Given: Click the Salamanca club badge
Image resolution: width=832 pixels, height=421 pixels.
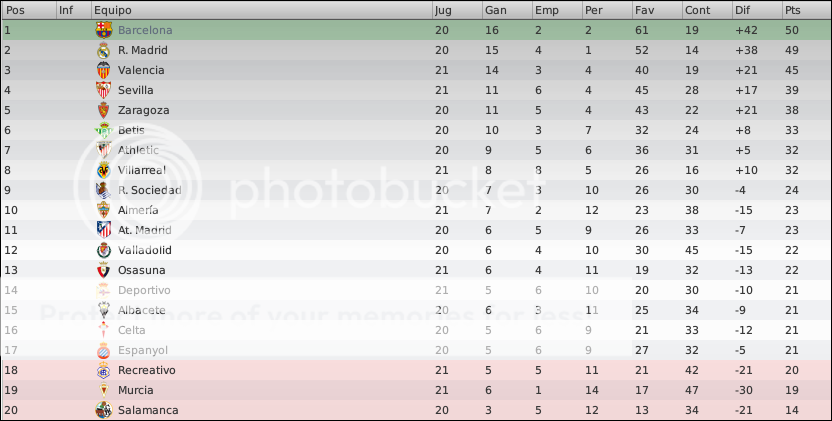Looking at the screenshot, I should tap(103, 410).
